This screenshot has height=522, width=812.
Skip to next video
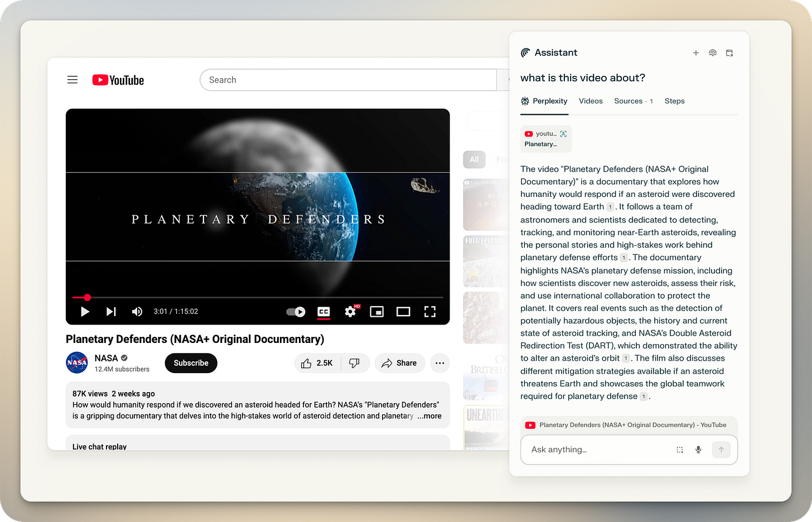coord(111,311)
